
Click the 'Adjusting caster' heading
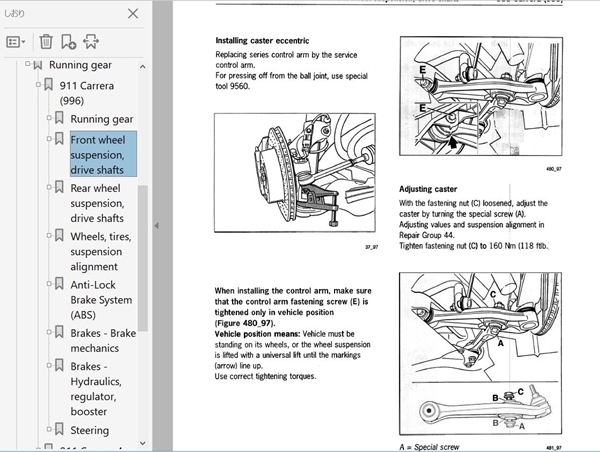coord(428,189)
